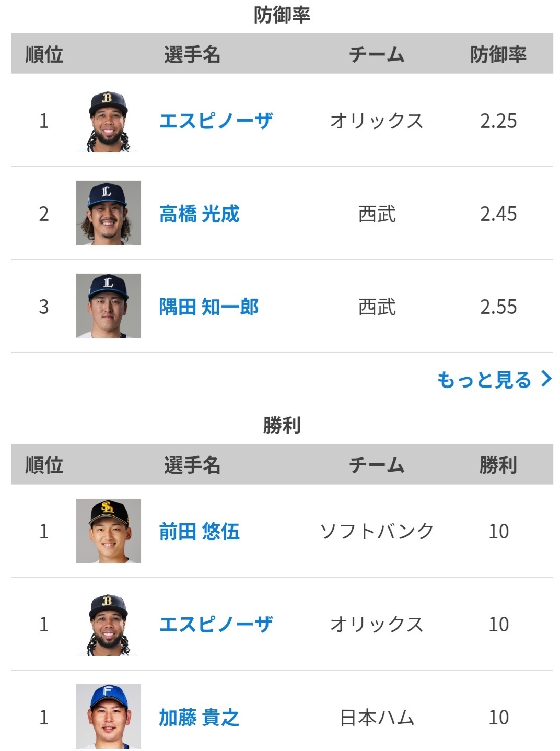560x751 pixels.
Task: Click 勝利 column header in second table
Action: click(x=498, y=464)
